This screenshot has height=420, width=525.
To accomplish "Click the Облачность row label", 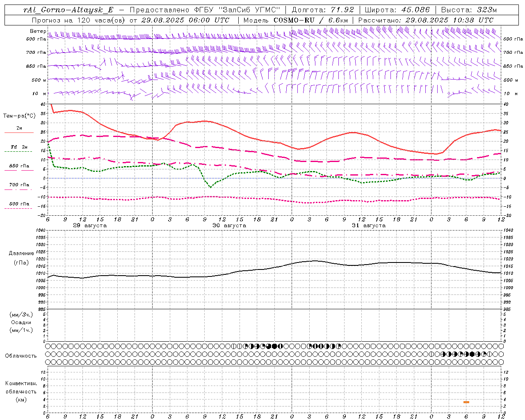I will click(21, 356).
